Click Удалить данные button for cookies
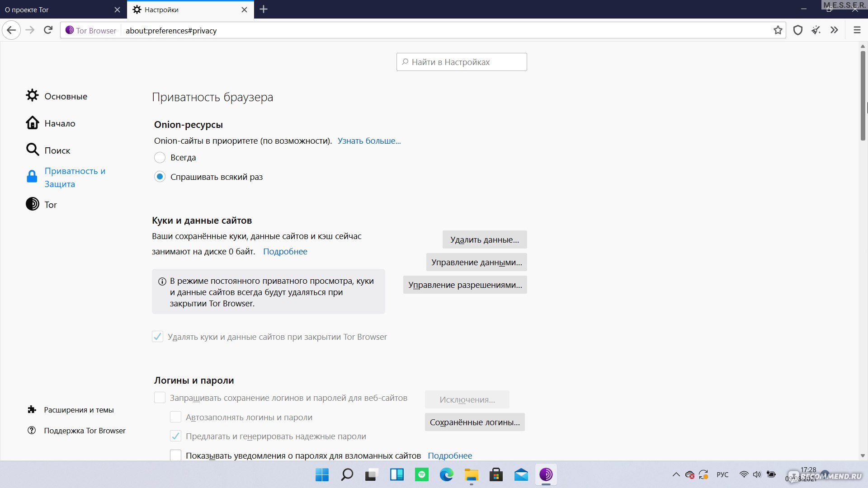This screenshot has height=488, width=868. point(484,239)
